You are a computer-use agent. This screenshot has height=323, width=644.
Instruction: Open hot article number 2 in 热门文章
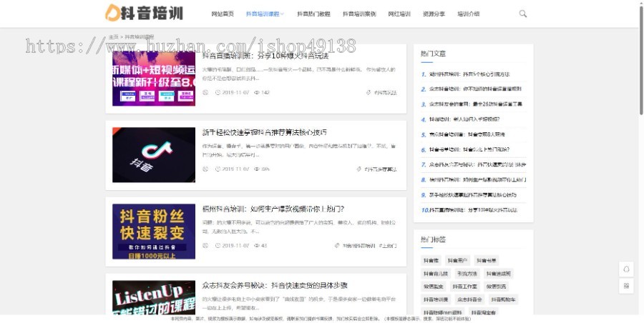point(475,89)
